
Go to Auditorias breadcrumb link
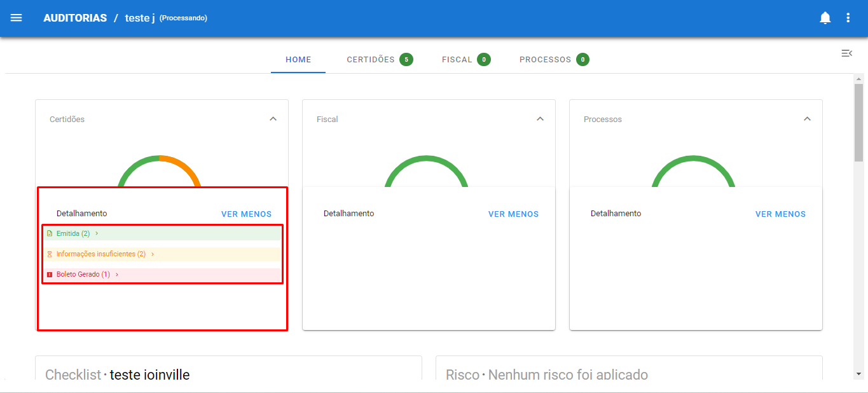pos(75,18)
